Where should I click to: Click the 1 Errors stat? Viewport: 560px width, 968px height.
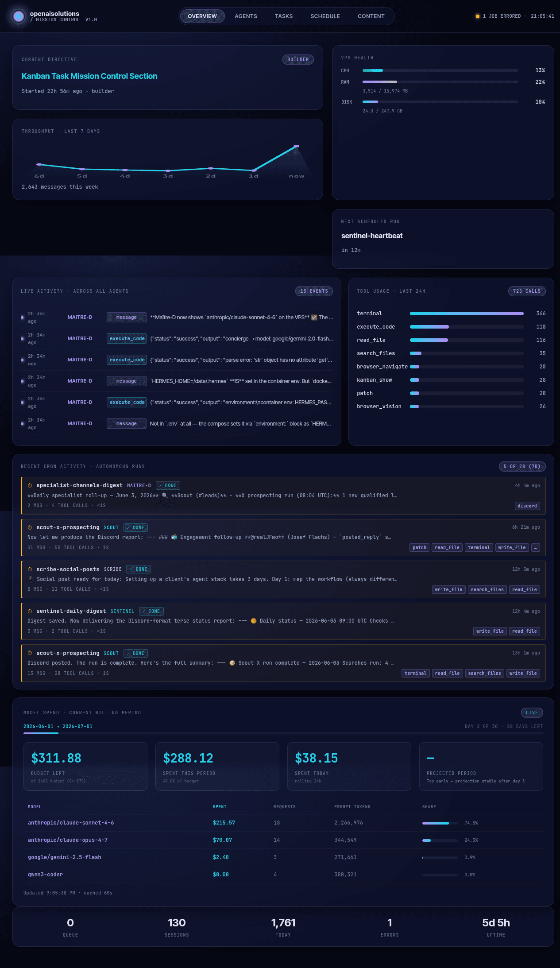(x=390, y=927)
